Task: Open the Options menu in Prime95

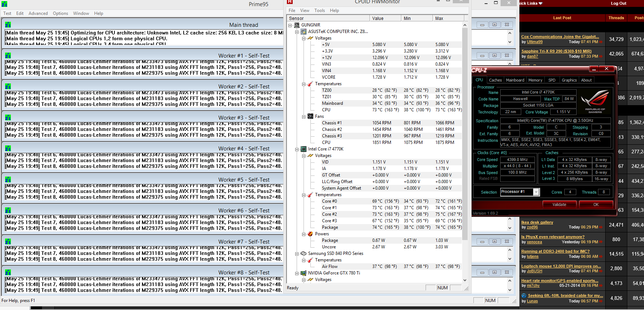Action: (x=60, y=13)
